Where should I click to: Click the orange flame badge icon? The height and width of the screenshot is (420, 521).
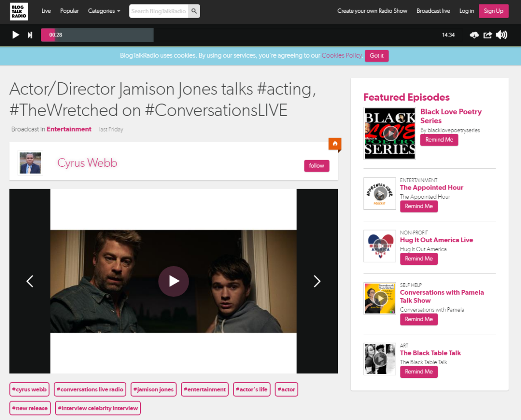point(335,144)
